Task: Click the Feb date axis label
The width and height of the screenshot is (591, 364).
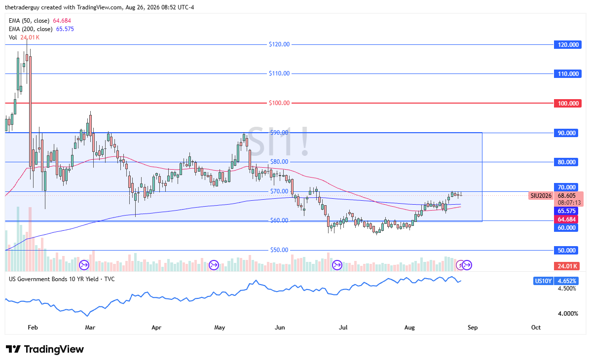Action: click(x=33, y=328)
